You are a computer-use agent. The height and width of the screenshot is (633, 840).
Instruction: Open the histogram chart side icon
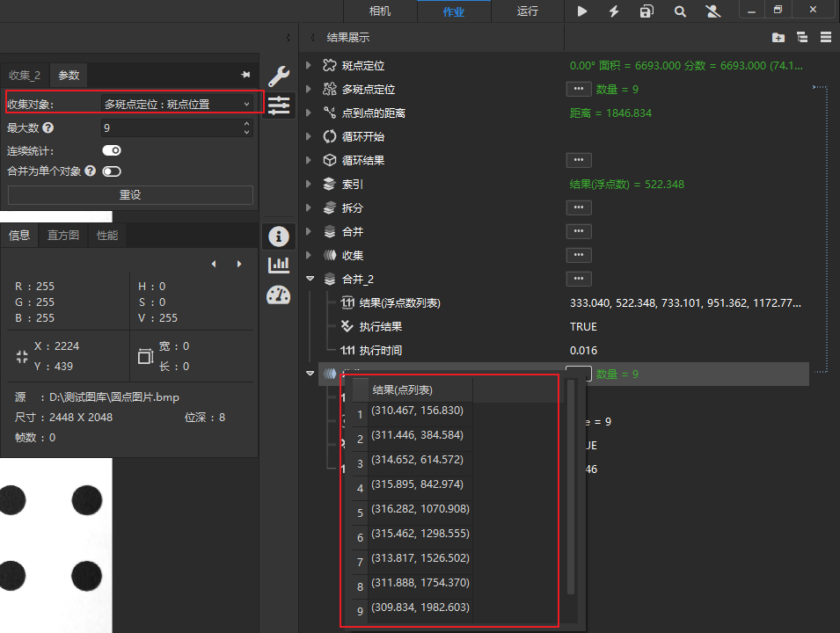(x=279, y=265)
